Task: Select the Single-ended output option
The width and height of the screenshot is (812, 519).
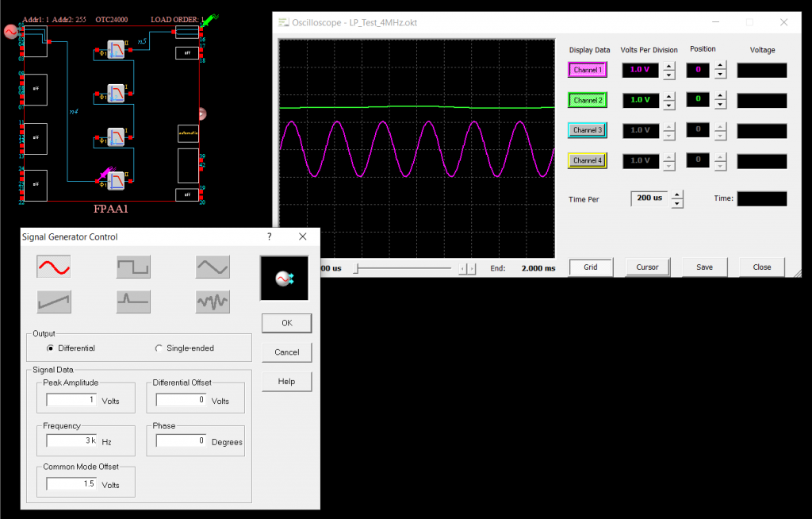Action: [x=159, y=348]
